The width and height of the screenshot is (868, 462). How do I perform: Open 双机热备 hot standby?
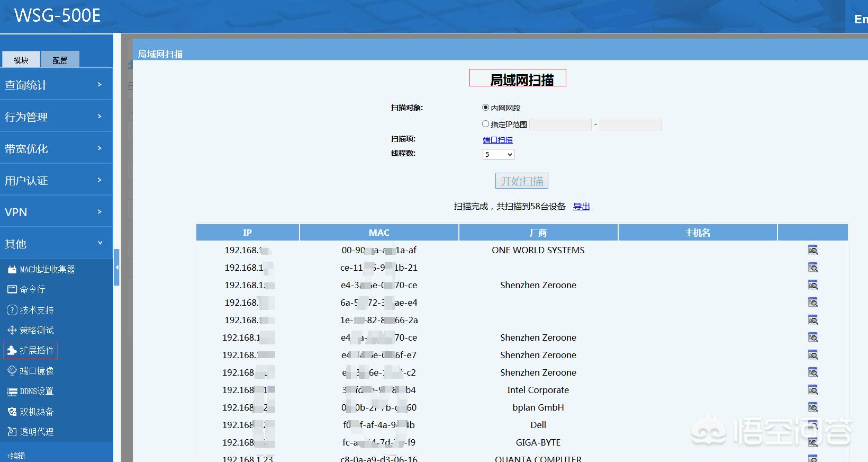30,412
